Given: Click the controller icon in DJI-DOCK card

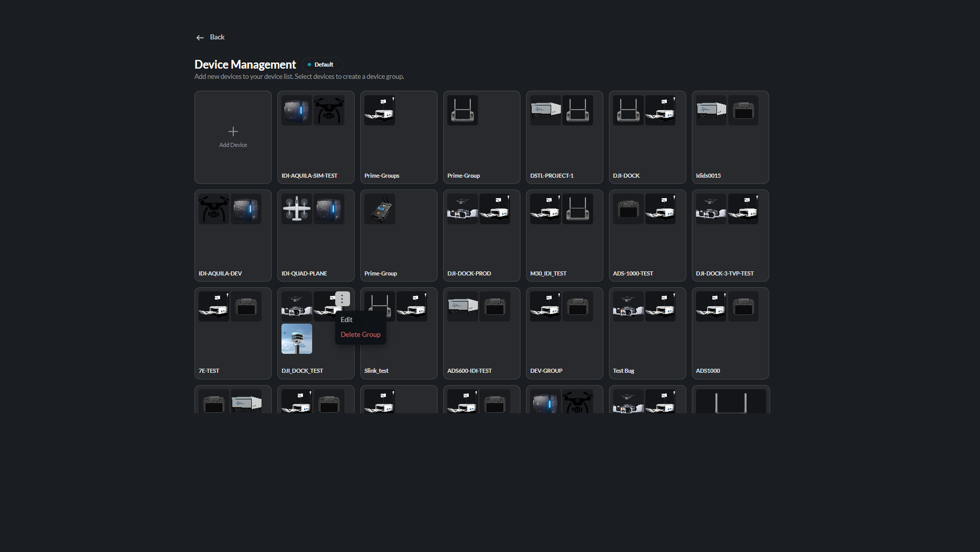Looking at the screenshot, I should 628,110.
